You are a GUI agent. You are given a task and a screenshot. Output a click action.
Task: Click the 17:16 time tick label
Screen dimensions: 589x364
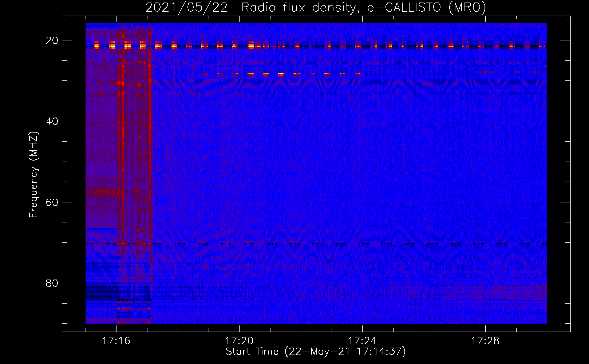tap(116, 341)
